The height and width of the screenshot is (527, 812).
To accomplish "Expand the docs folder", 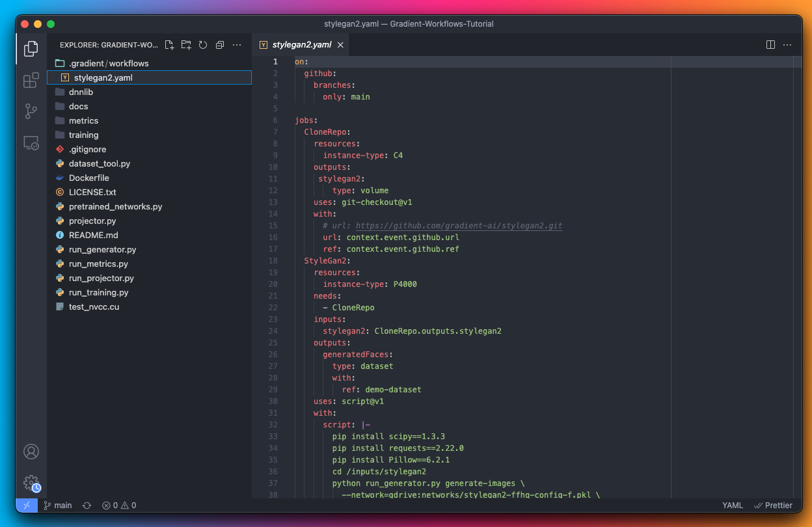I will coord(150,106).
